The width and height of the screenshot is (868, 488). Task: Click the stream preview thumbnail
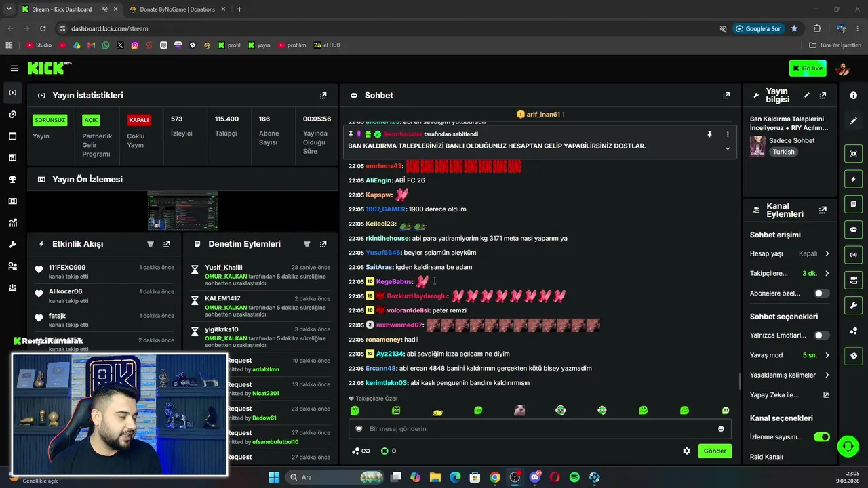[x=182, y=211]
